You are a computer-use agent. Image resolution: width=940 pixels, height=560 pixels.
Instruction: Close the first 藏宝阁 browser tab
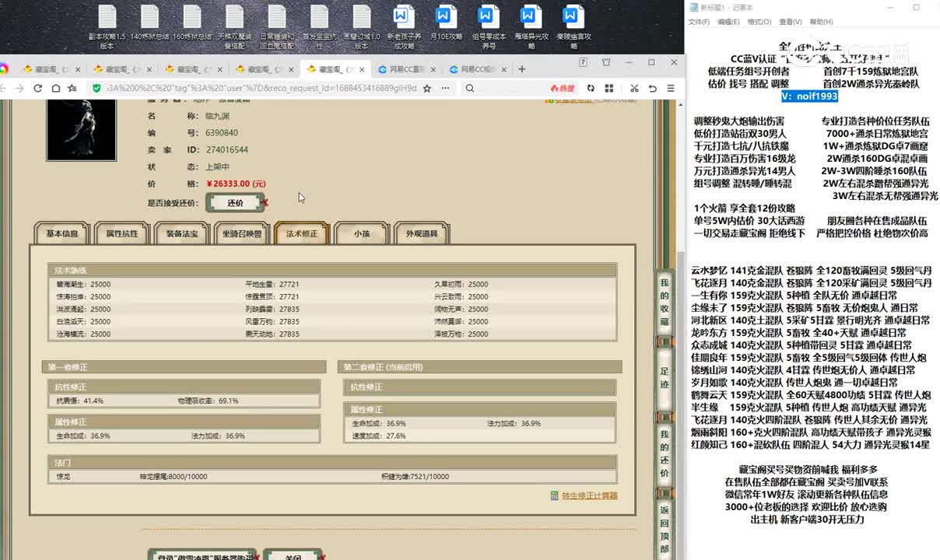[78, 69]
